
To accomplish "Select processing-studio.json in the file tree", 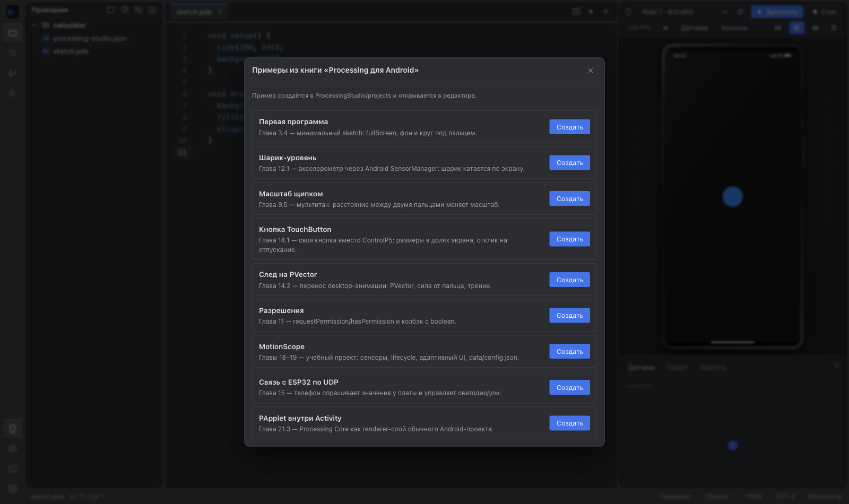I will tap(90, 39).
